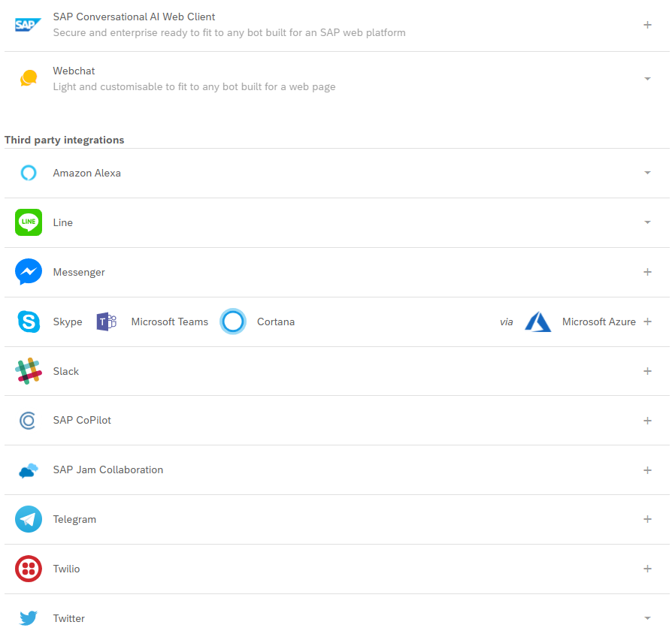Expand the Telegram plus button
This screenshot has width=672, height=637.
click(648, 519)
